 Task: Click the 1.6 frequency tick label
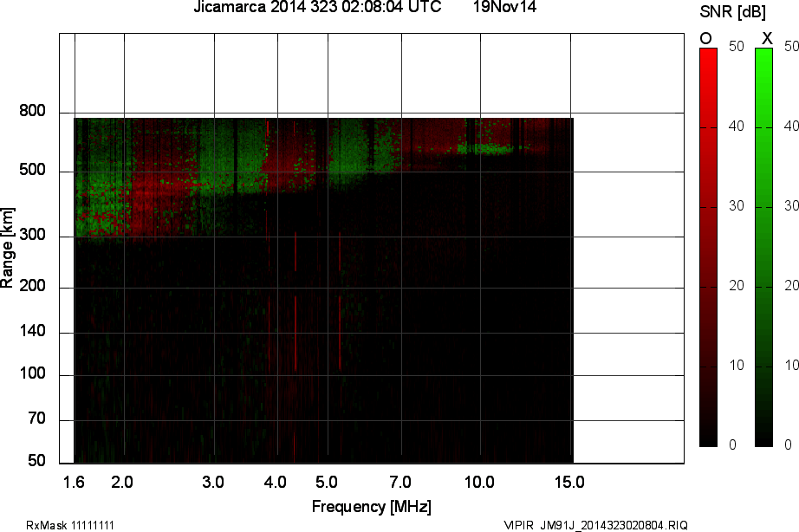pos(74,482)
